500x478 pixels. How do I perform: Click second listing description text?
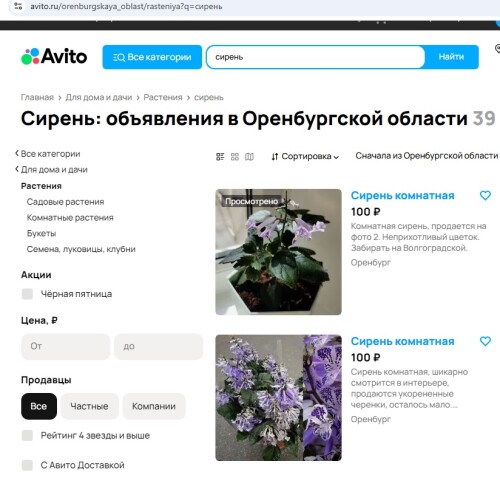point(409,388)
